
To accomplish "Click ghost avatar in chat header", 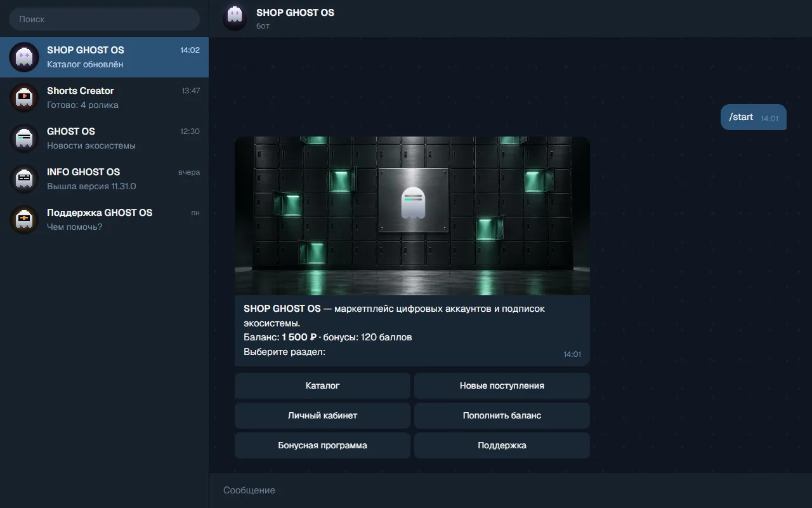I will [235, 18].
